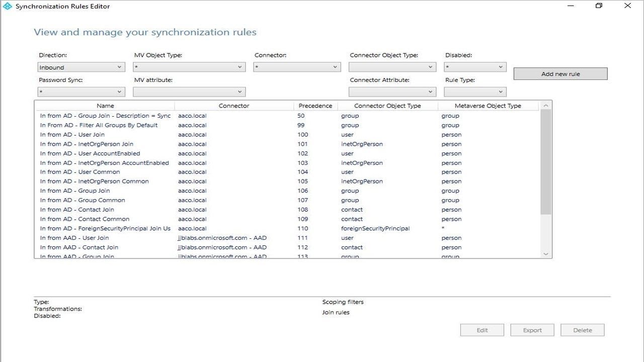Click the Add new rule button
The image size is (644, 362).
click(x=560, y=74)
